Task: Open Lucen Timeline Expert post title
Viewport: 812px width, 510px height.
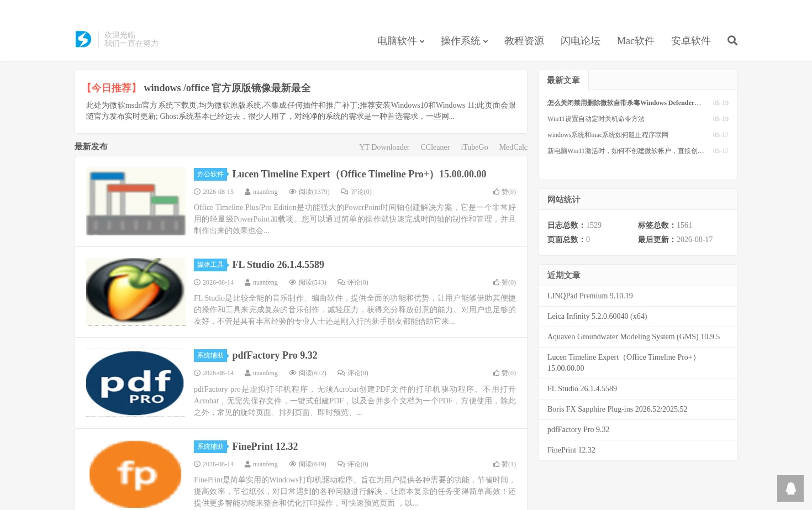Action: 359,174
